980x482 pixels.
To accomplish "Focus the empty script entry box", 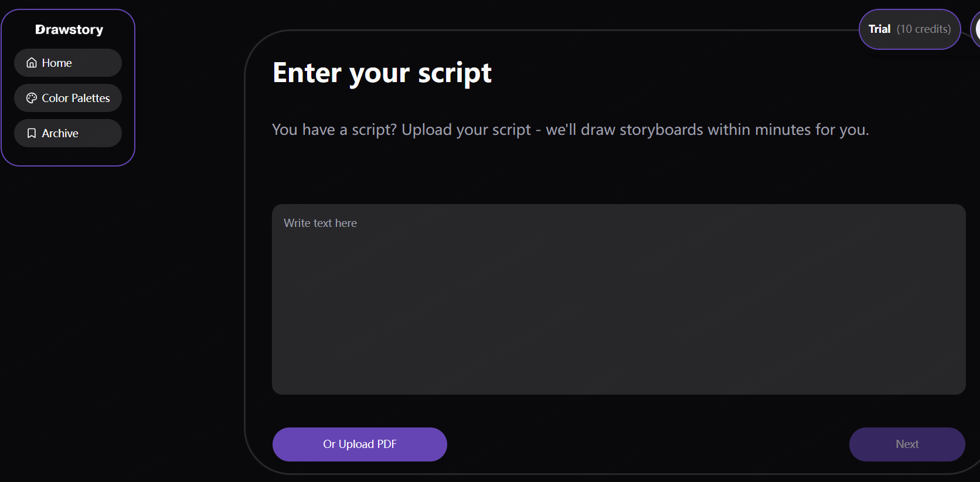I will [x=618, y=299].
